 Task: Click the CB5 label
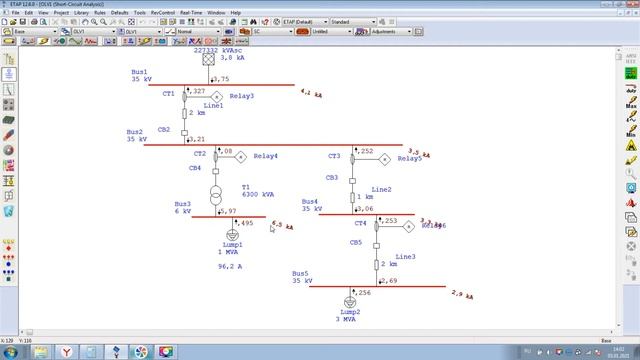356,242
